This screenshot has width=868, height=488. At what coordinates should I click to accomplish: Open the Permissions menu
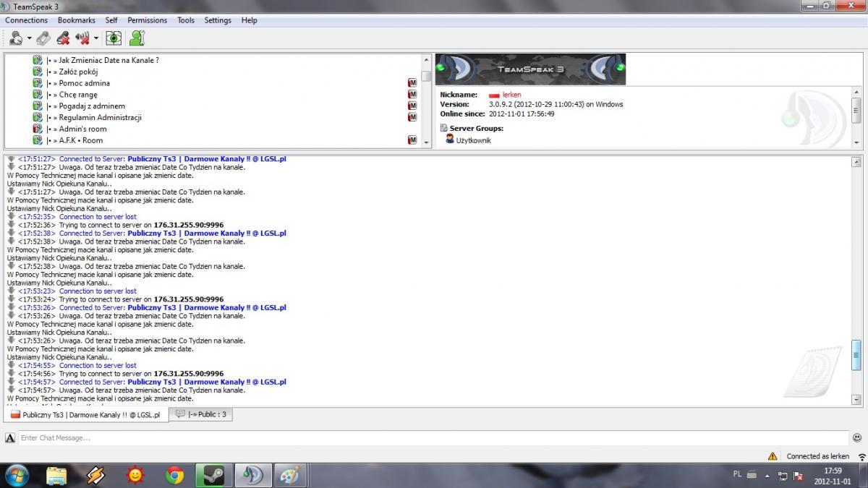[x=147, y=20]
